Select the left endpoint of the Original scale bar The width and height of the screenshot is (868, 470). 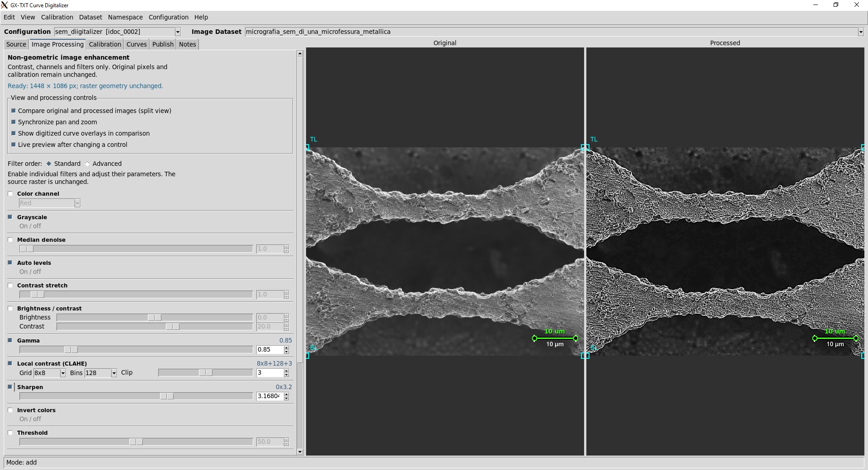coord(534,338)
